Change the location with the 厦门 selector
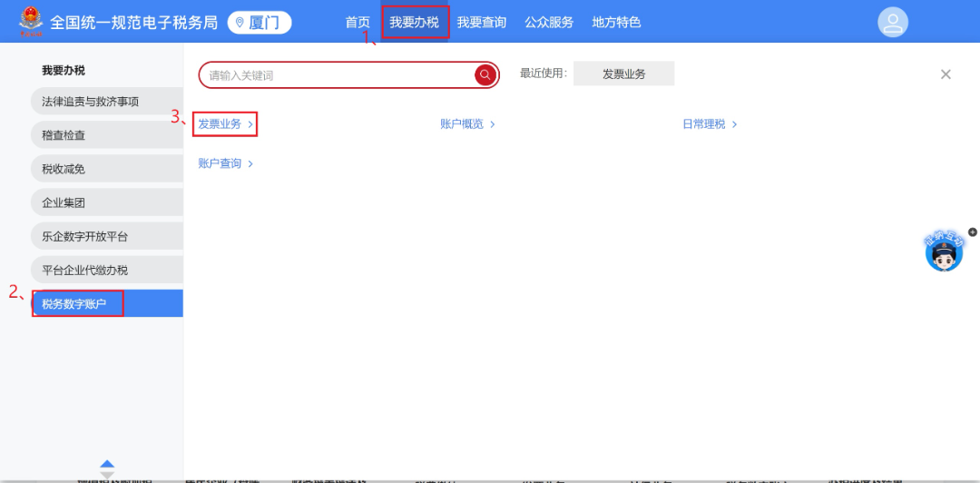The height and width of the screenshot is (483, 980). (260, 23)
